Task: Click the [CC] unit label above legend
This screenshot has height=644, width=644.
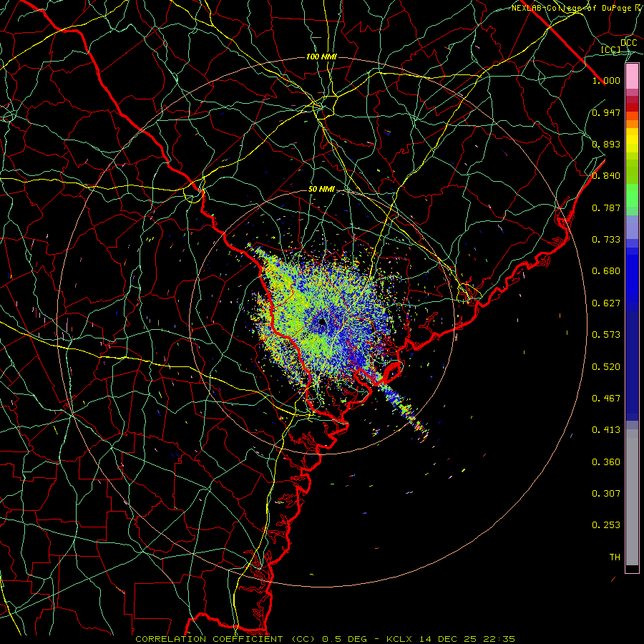Action: pos(611,49)
